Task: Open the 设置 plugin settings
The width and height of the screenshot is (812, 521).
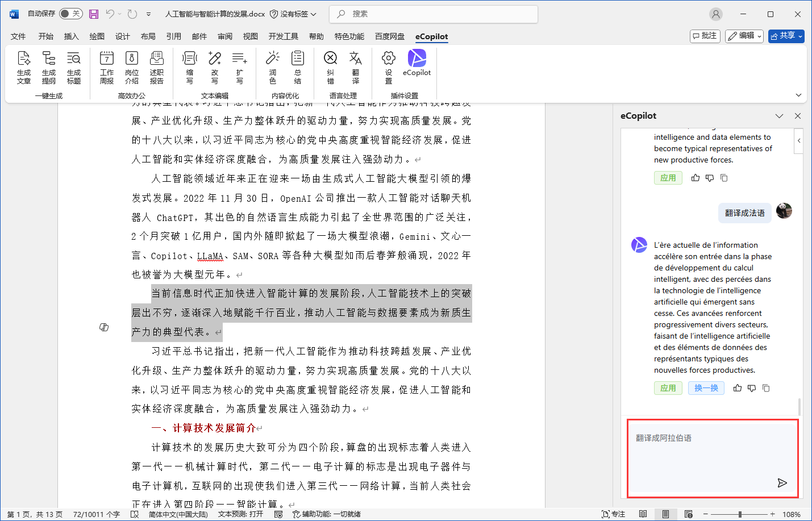Action: 389,67
